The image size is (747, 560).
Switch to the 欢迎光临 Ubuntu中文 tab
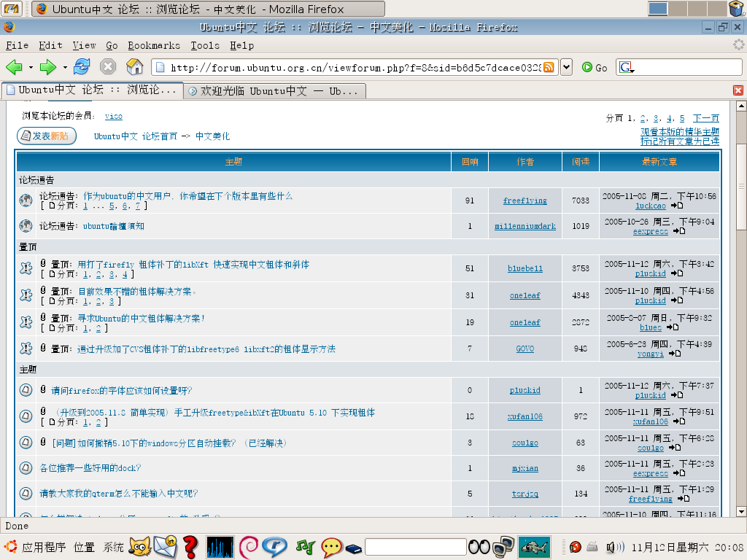275,91
